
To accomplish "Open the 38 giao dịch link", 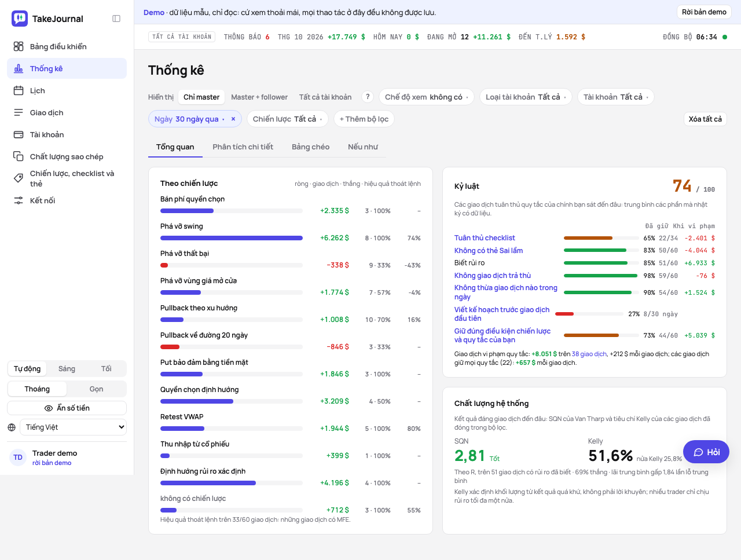I will [589, 354].
